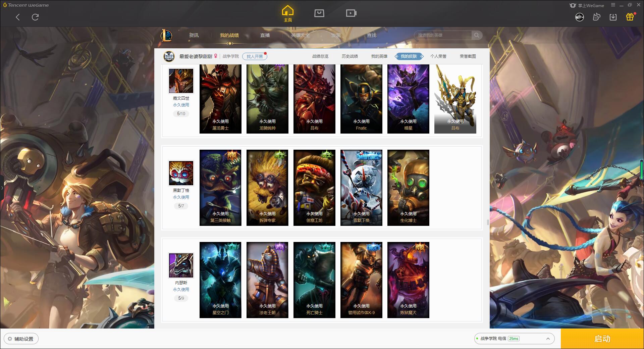Click the 5/7 skin count badge

point(181,206)
